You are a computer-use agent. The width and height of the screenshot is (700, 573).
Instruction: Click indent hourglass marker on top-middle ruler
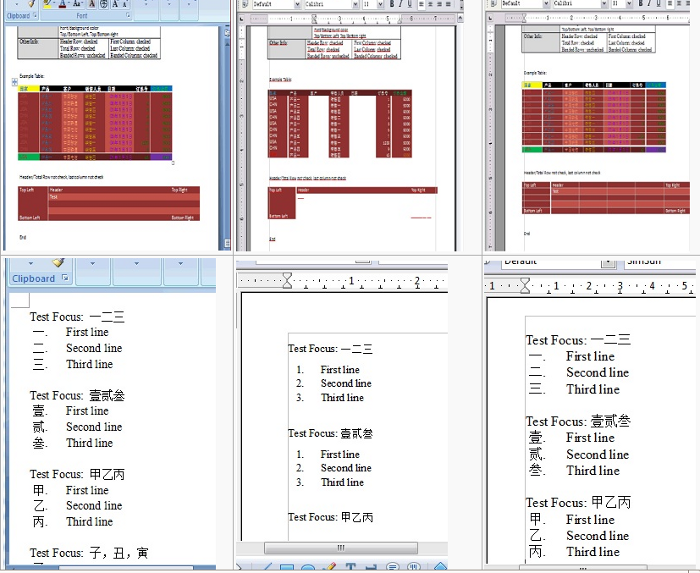click(314, 19)
